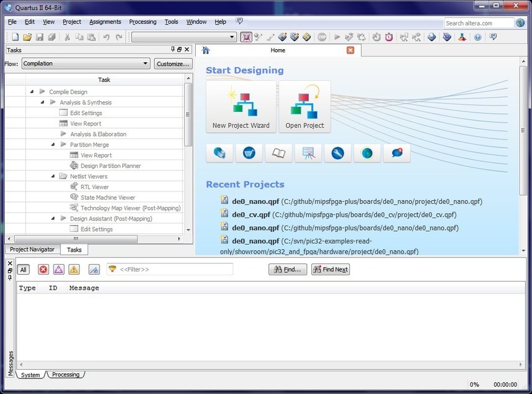Click the Search altera.com field

click(479, 23)
